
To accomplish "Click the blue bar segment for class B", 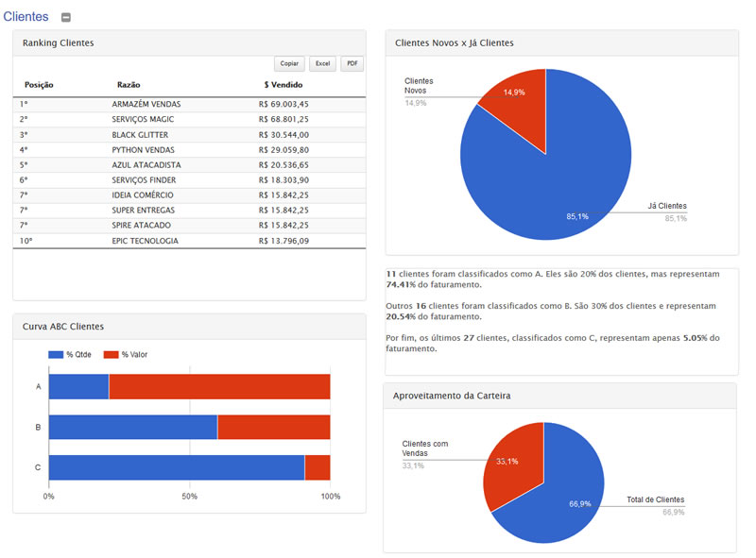I will (x=132, y=427).
